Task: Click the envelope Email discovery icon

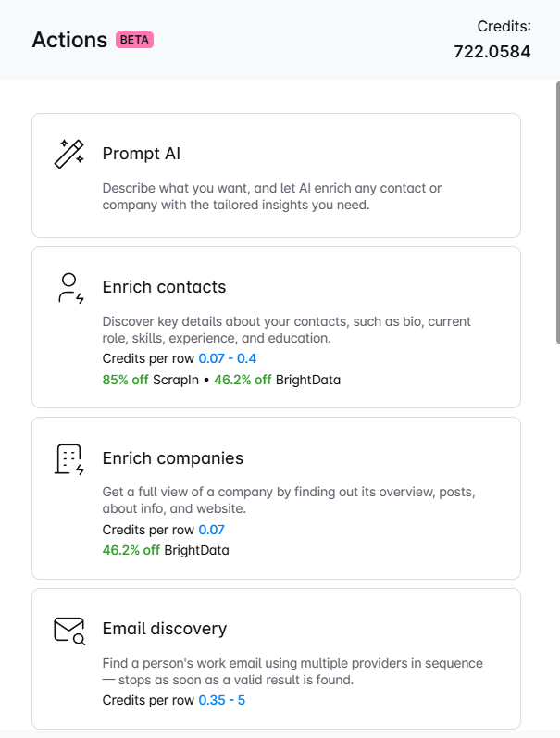Action: click(x=69, y=632)
